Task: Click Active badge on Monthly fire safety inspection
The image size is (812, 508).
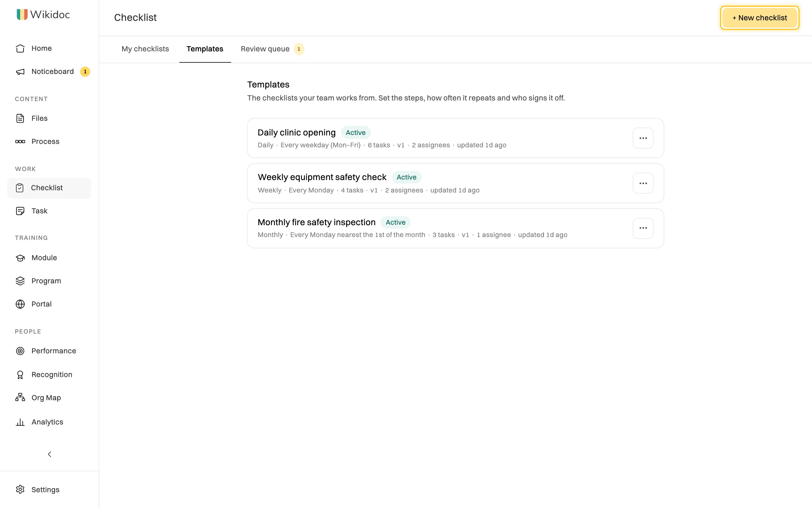Action: (x=395, y=222)
